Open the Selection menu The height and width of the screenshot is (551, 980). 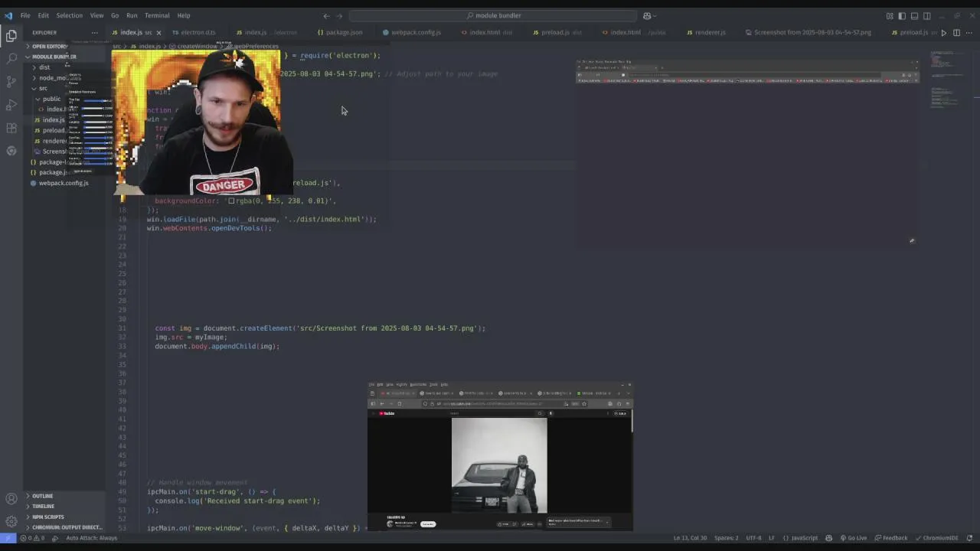(x=69, y=15)
